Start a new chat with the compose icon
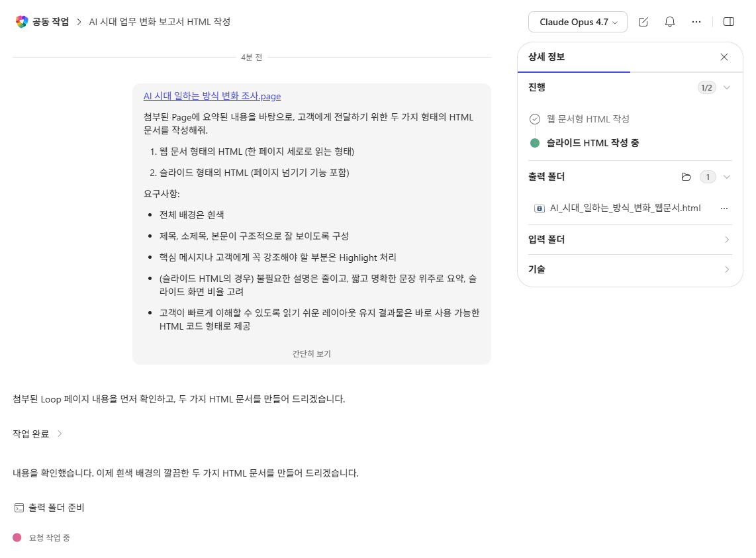This screenshot has width=756, height=558. [643, 23]
